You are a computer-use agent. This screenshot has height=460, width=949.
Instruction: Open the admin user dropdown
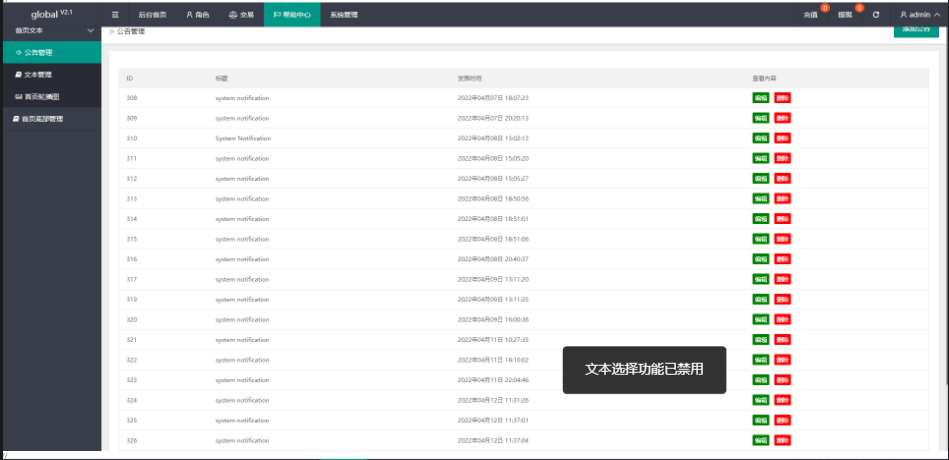pos(918,15)
